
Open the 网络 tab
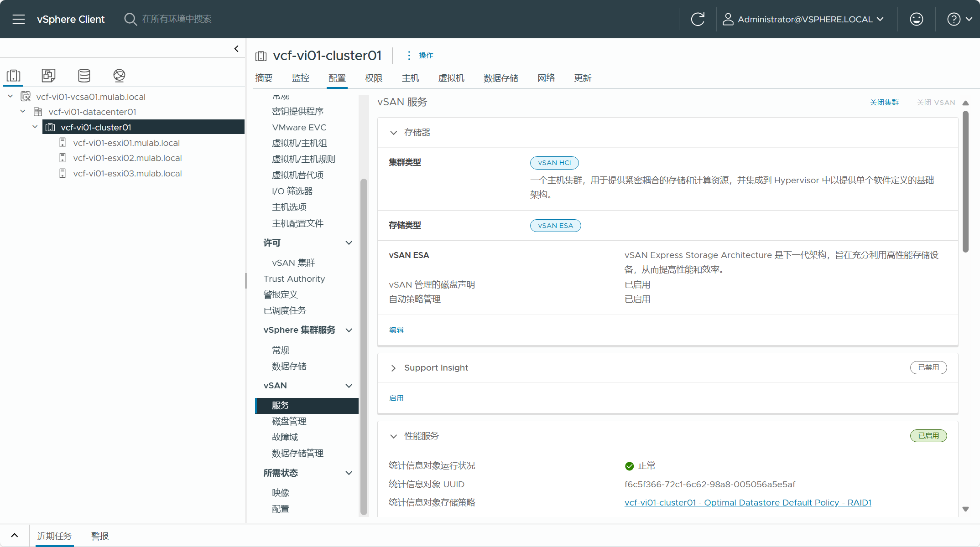(546, 78)
